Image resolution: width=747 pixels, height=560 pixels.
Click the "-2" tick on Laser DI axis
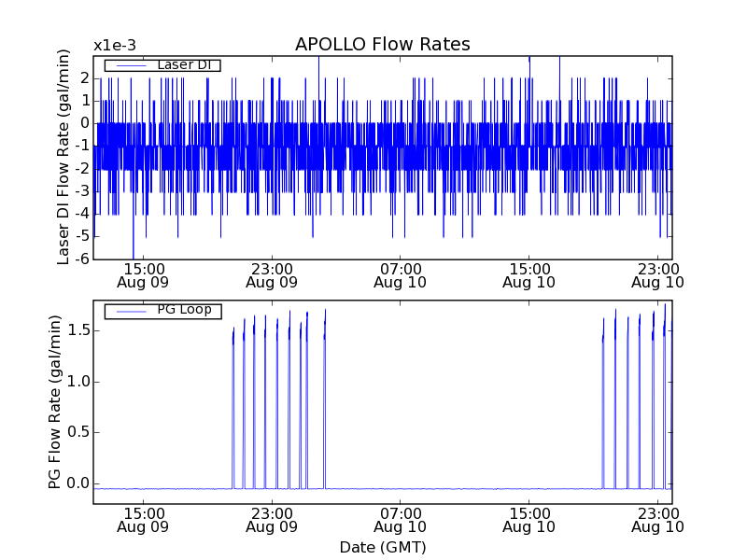pos(82,169)
